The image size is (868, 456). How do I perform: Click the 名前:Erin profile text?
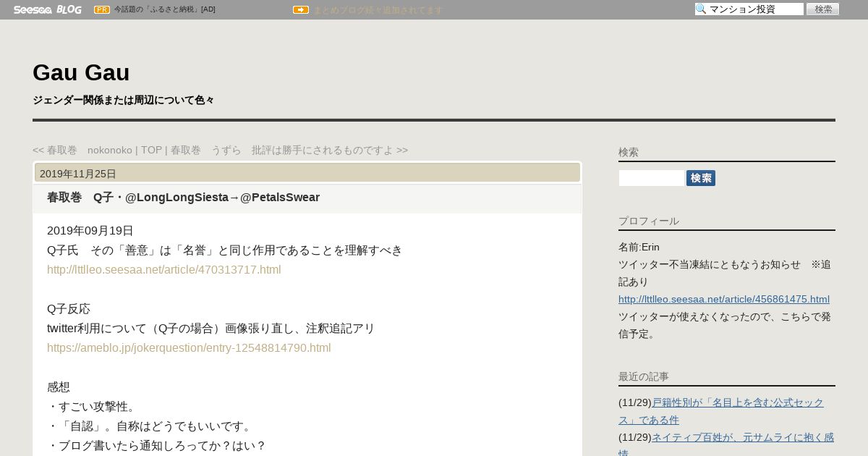click(639, 247)
